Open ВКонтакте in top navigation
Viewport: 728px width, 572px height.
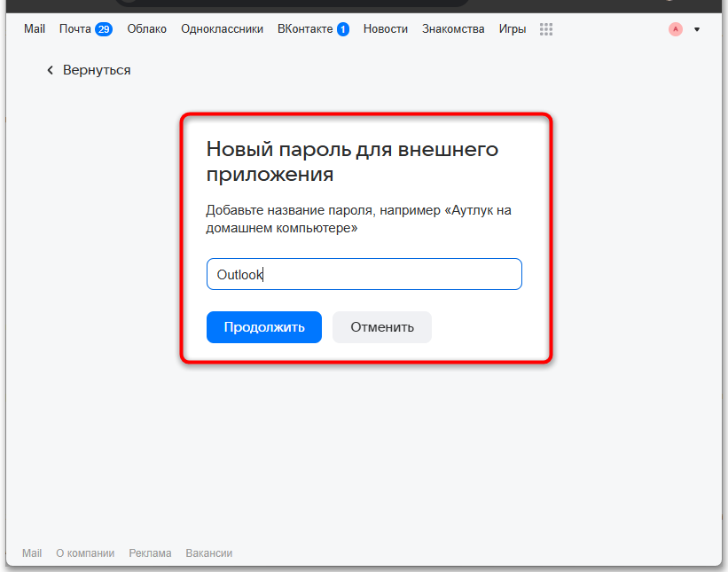click(305, 28)
